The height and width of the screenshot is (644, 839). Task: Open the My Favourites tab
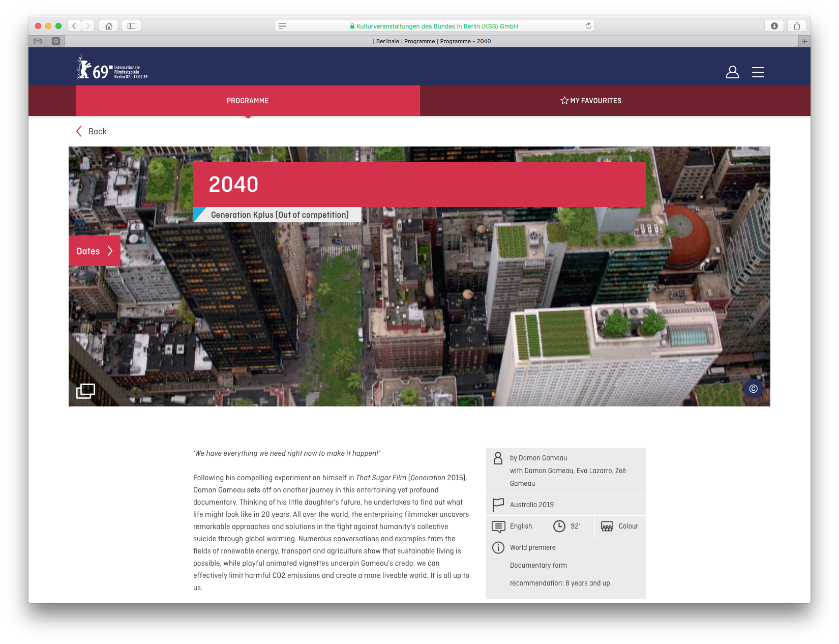590,101
